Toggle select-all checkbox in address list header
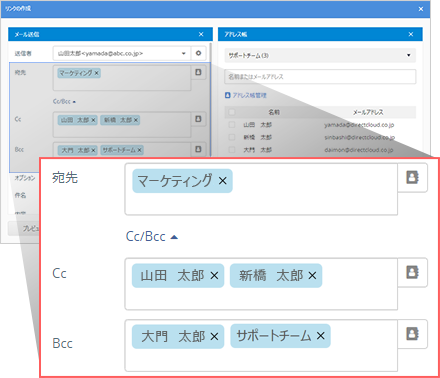The image size is (440, 378). (x=231, y=112)
